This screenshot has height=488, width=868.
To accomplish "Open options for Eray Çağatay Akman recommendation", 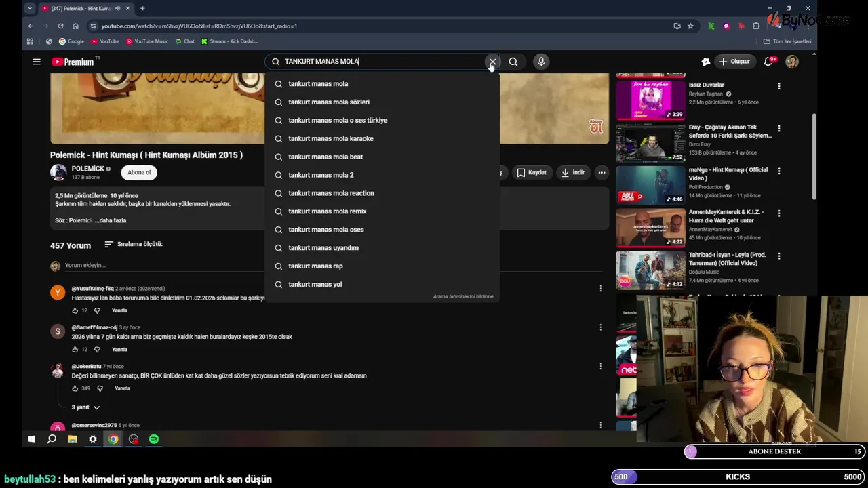I will 779,128.
